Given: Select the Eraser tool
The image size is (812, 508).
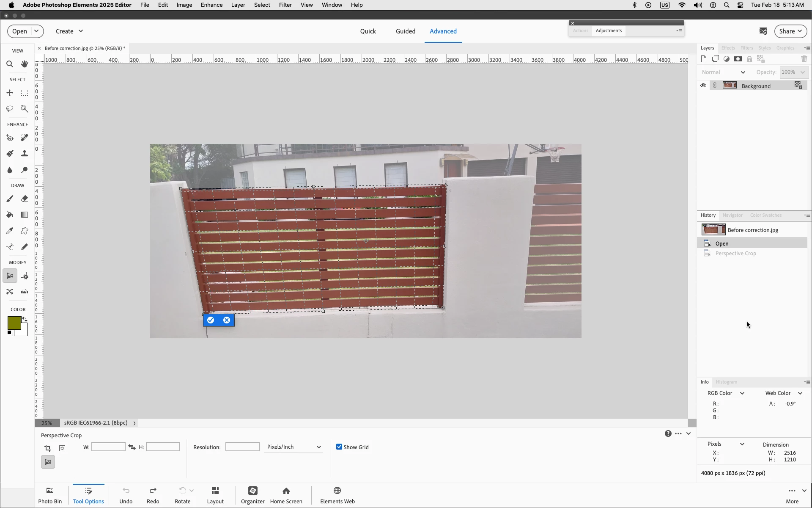Looking at the screenshot, I should pos(25,199).
